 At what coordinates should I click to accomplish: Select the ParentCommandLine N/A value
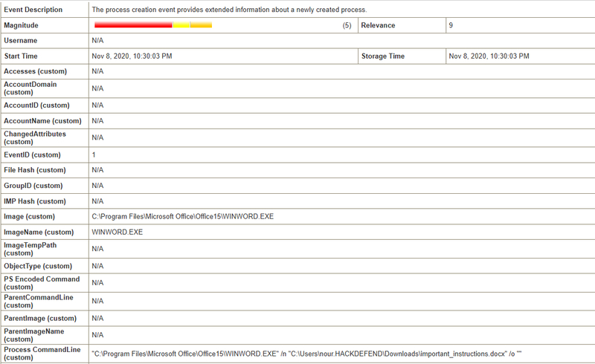(97, 301)
